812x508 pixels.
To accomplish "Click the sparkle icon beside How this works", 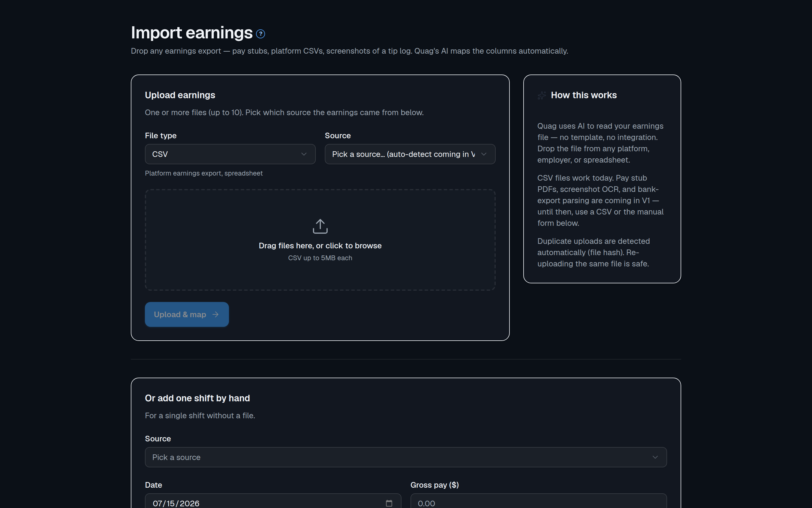I will pyautogui.click(x=542, y=95).
